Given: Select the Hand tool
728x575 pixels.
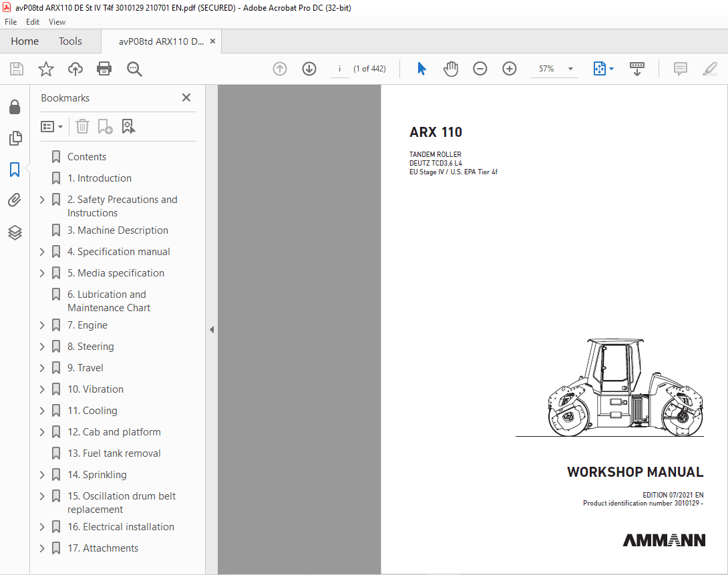Looking at the screenshot, I should 451,68.
